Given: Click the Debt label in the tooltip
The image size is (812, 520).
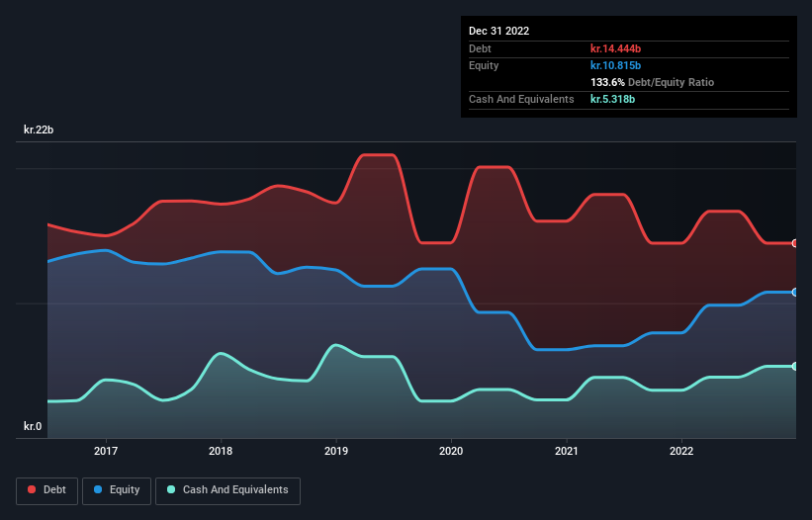Looking at the screenshot, I should pos(480,48).
